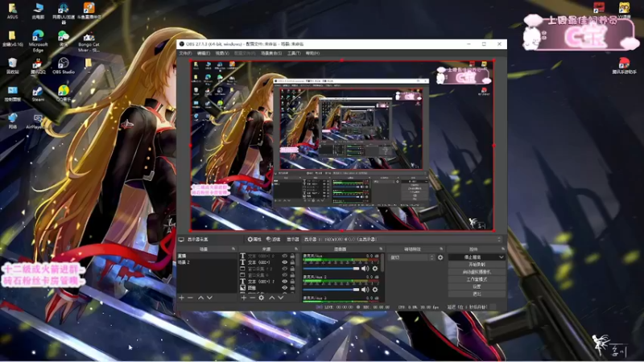The image size is (644, 362).
Task: Click the 工作室模式 studio mode button
Action: tap(477, 279)
